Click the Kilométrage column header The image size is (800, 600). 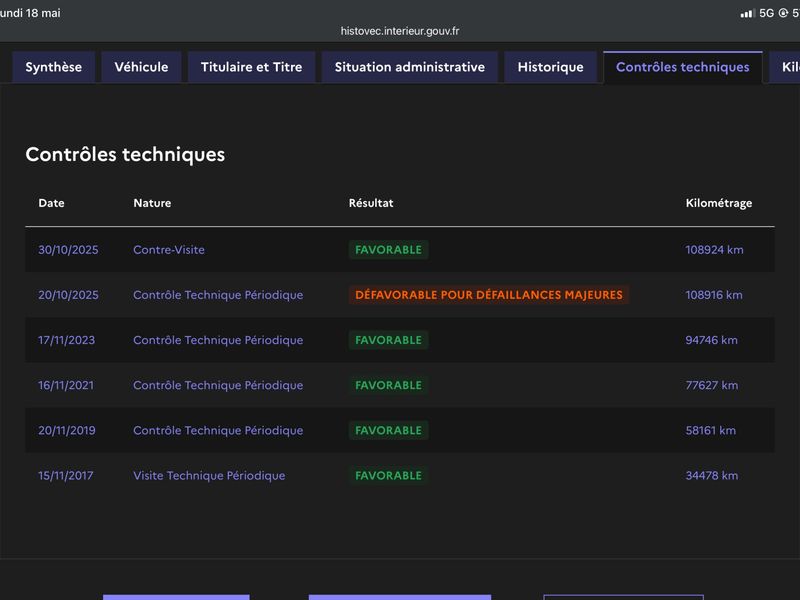718,203
